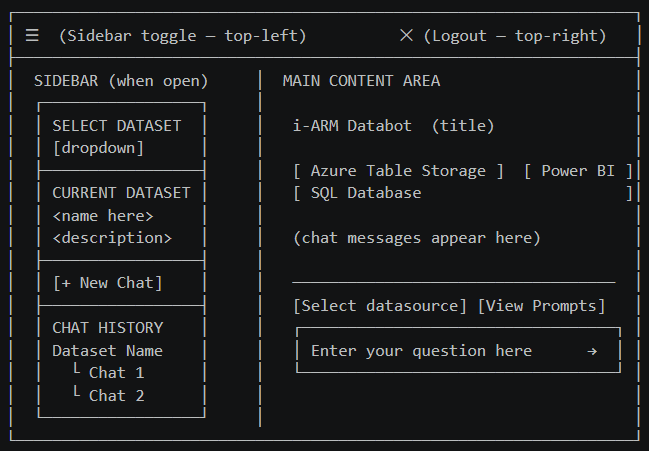The image size is (649, 451).
Task: Start a new chat with + New Chat
Action: [x=107, y=283]
